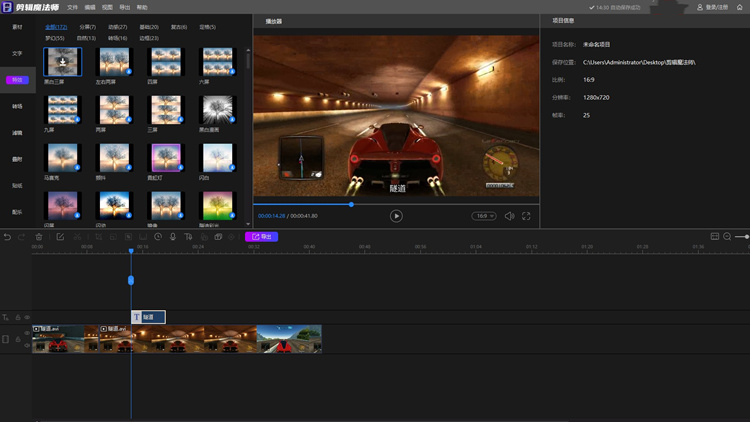This screenshot has width=750, height=422.
Task: Click download badge on 闪白 effect
Action: (x=232, y=167)
